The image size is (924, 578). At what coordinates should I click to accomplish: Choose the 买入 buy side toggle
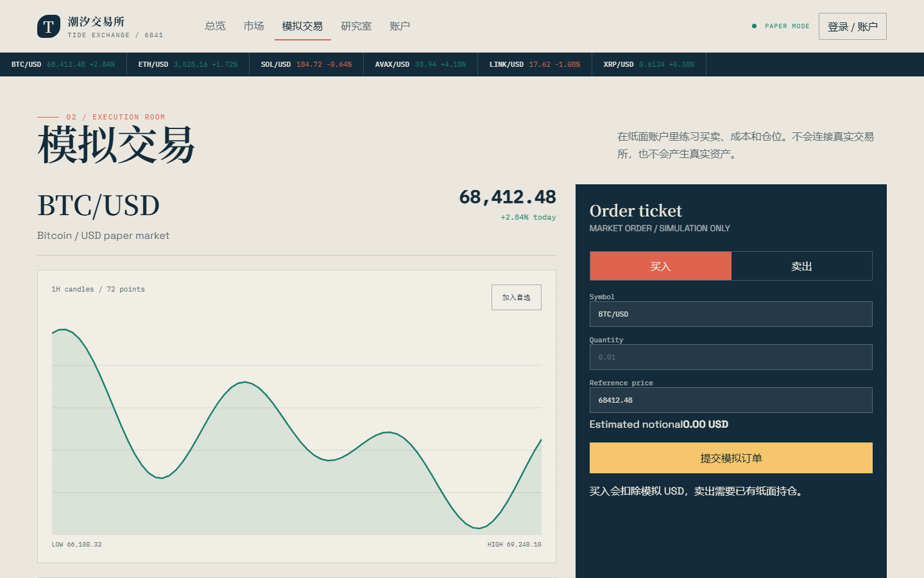pos(660,266)
